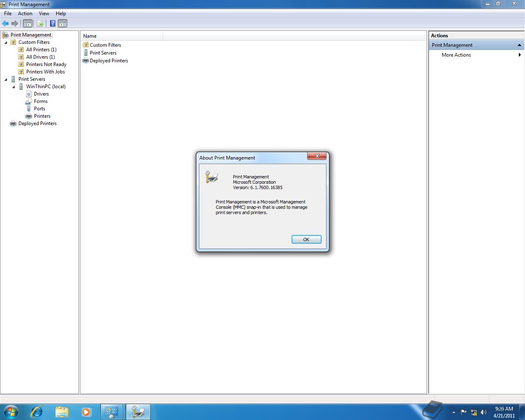Close the About Print Management dialog

tap(317, 156)
